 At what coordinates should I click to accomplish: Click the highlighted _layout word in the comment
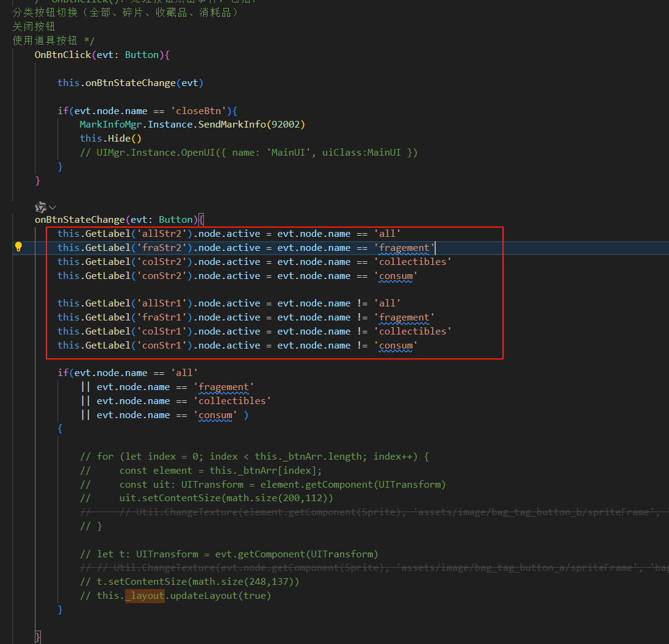click(x=145, y=596)
